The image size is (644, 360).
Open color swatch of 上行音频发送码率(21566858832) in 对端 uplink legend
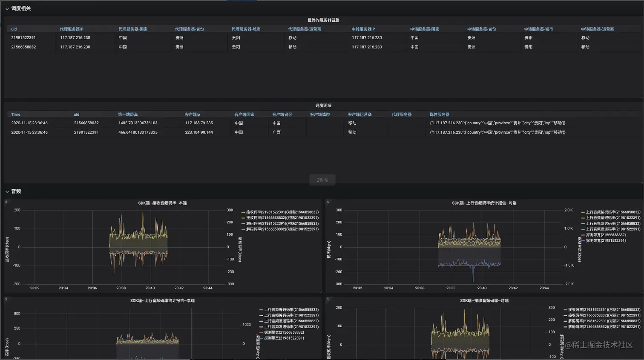583,223
